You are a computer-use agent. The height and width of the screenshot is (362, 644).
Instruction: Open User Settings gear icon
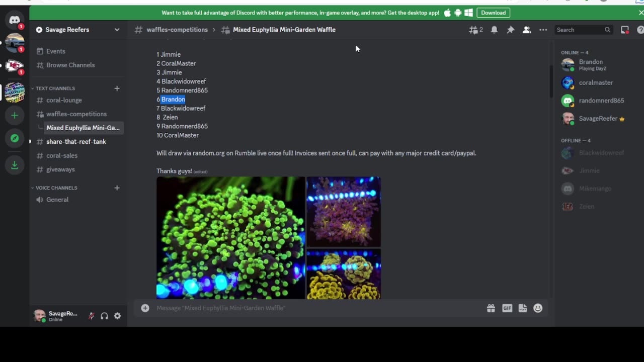pos(117,316)
